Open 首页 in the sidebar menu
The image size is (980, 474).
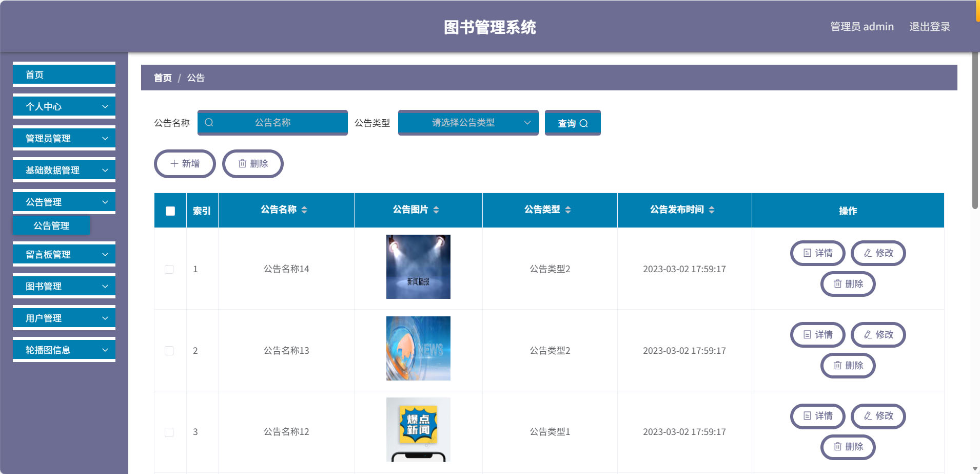(64, 74)
